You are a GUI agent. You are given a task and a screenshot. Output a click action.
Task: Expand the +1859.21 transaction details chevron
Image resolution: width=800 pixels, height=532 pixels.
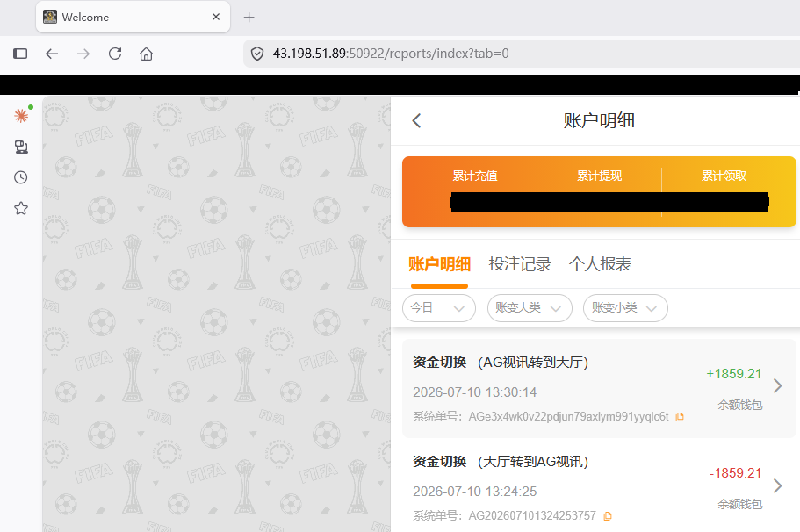[777, 386]
